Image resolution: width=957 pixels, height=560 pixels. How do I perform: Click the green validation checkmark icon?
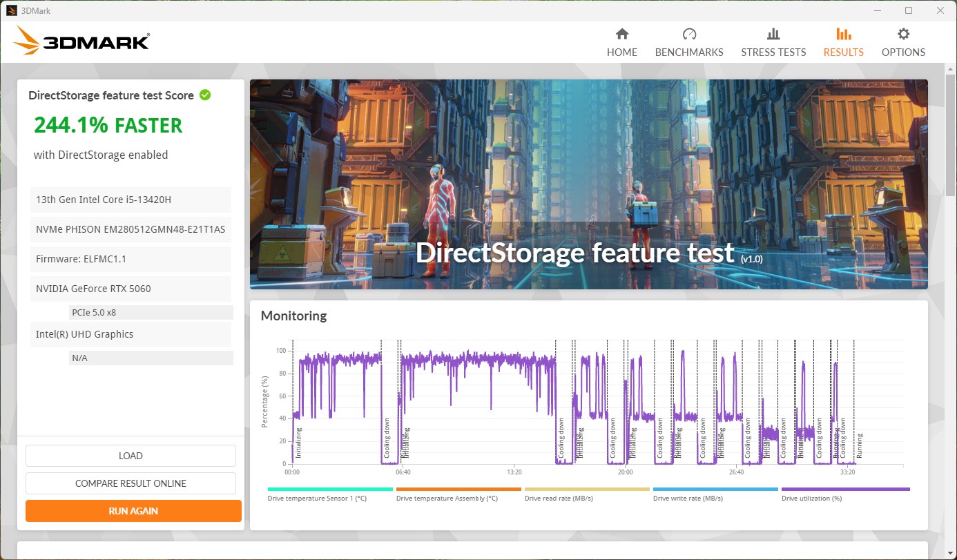click(x=205, y=95)
